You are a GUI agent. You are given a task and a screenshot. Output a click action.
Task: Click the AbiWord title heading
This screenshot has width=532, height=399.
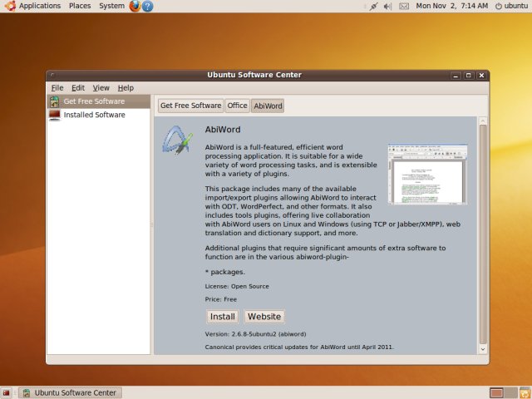pos(223,130)
